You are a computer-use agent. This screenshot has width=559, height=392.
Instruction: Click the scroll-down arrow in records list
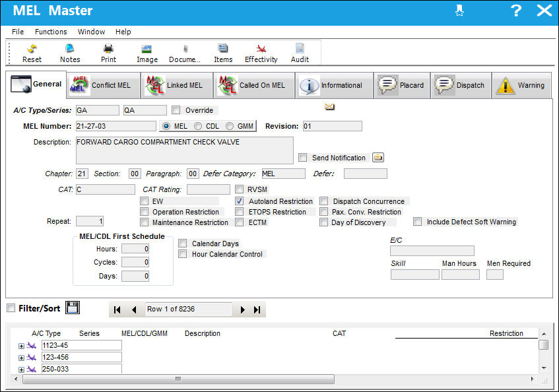click(544, 368)
